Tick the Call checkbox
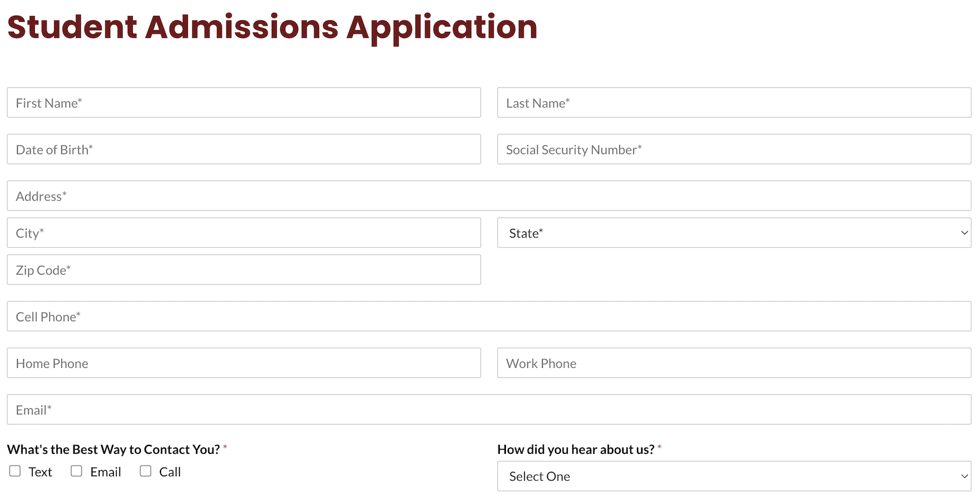The width and height of the screenshot is (980, 503). click(x=145, y=471)
